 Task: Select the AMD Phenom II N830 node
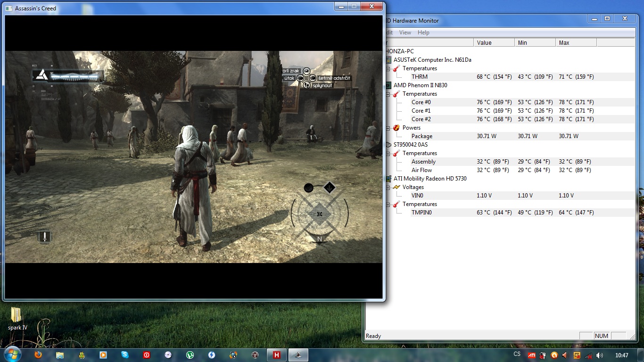tap(421, 85)
